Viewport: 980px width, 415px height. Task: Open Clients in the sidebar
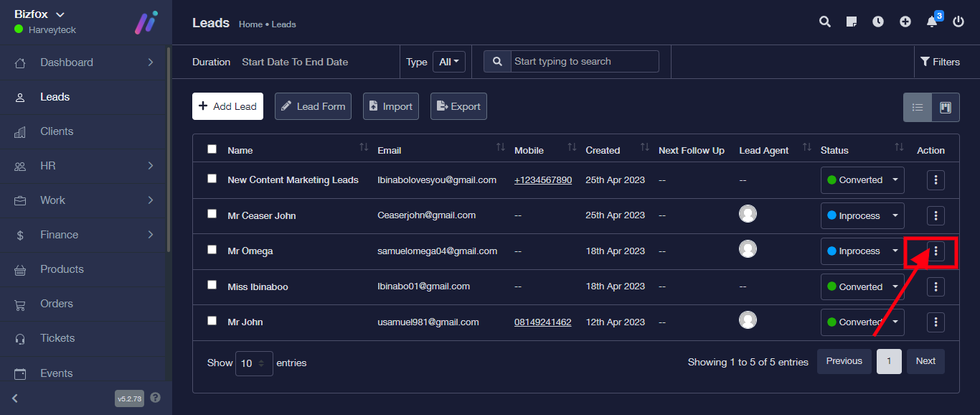point(57,131)
